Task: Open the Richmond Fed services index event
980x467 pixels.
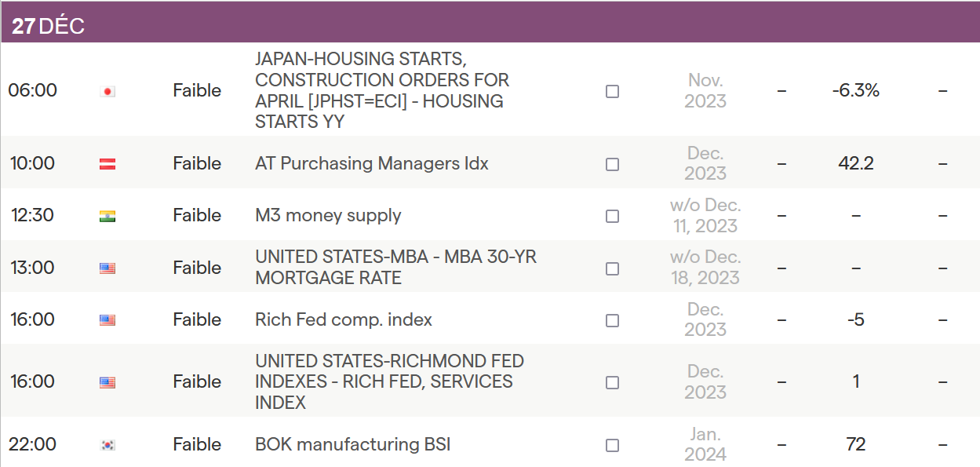Action: pyautogui.click(x=388, y=381)
